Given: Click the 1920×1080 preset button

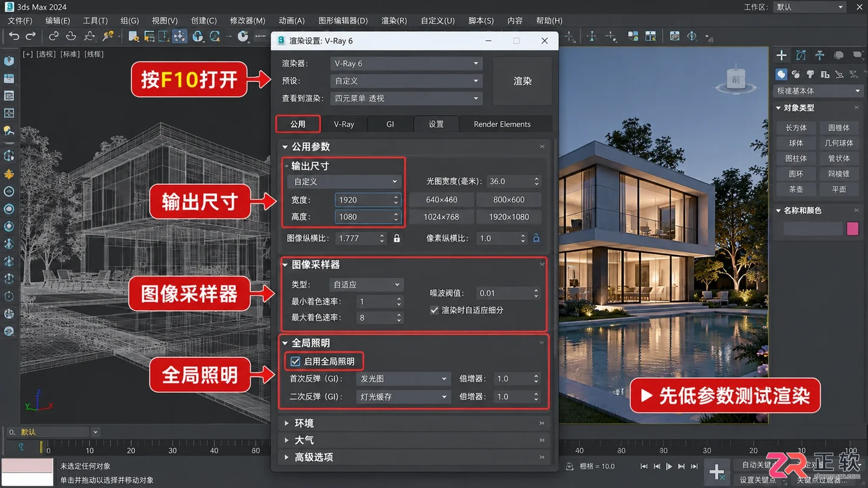Looking at the screenshot, I should click(509, 217).
